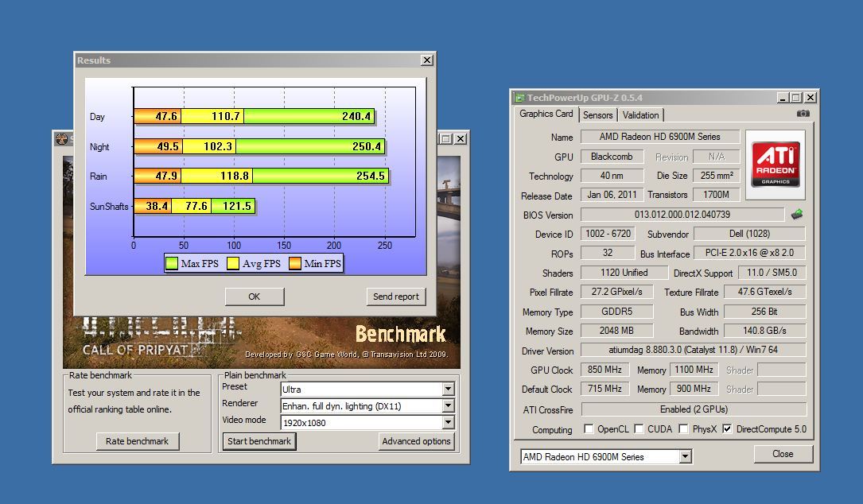Click the orange Min FPS legend swatch

pos(296,264)
